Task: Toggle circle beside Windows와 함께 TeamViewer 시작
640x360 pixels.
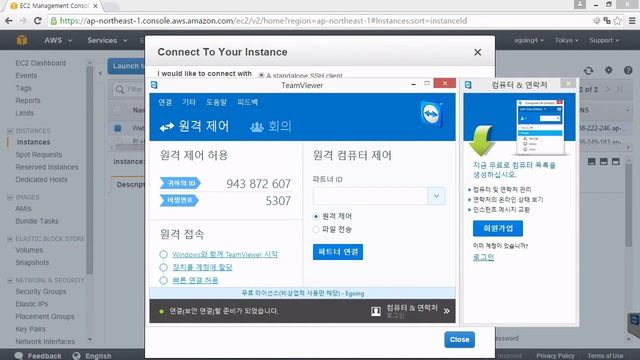Action: pyautogui.click(x=163, y=254)
